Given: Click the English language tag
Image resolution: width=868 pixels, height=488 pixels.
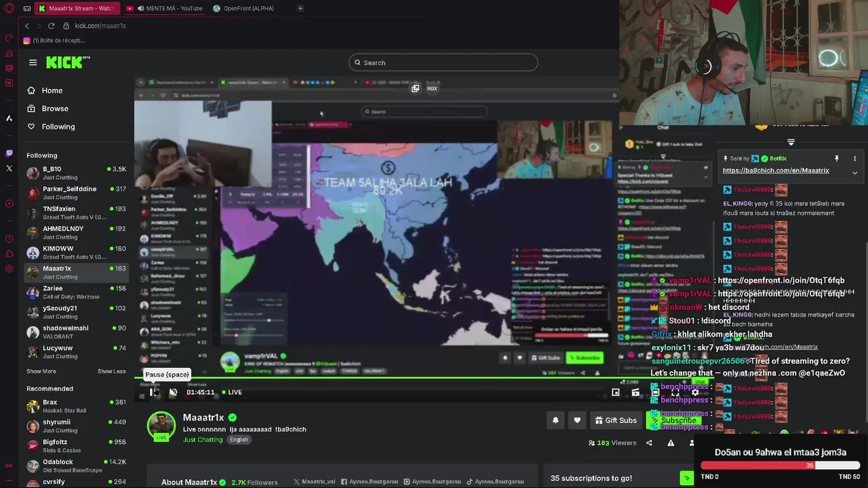Looking at the screenshot, I should click(239, 439).
